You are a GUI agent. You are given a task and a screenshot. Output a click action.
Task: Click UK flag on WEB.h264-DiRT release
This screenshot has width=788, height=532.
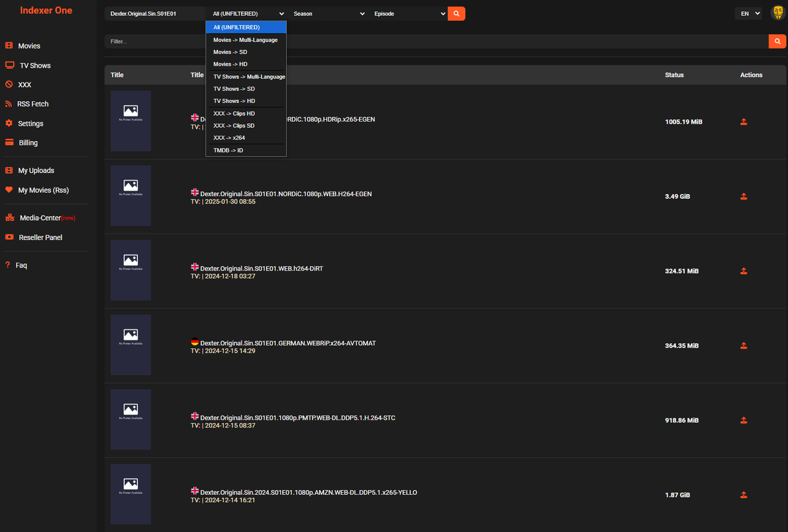(194, 267)
